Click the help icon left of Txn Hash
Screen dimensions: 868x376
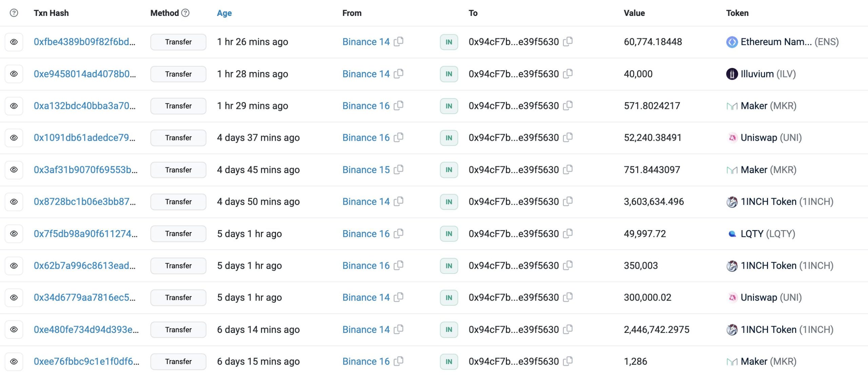coord(14,13)
